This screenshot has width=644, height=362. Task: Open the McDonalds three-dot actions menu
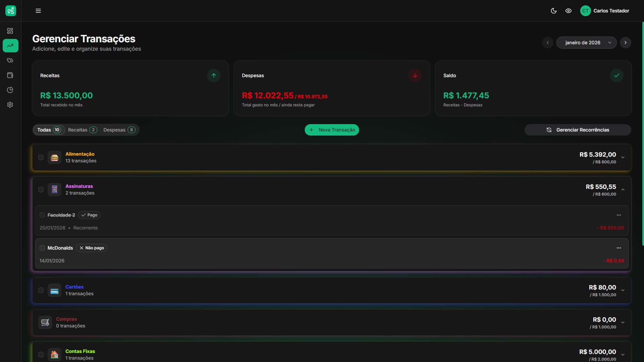pyautogui.click(x=618, y=248)
